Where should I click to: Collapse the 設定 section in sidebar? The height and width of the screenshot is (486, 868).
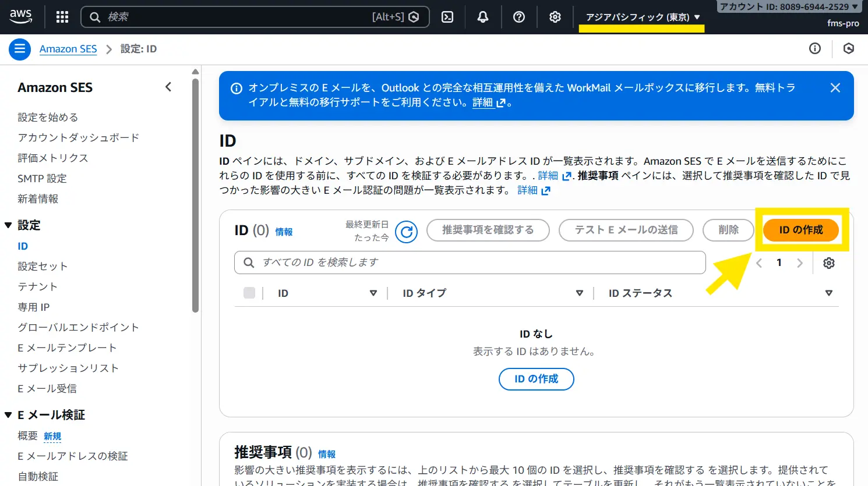pyautogui.click(x=8, y=225)
